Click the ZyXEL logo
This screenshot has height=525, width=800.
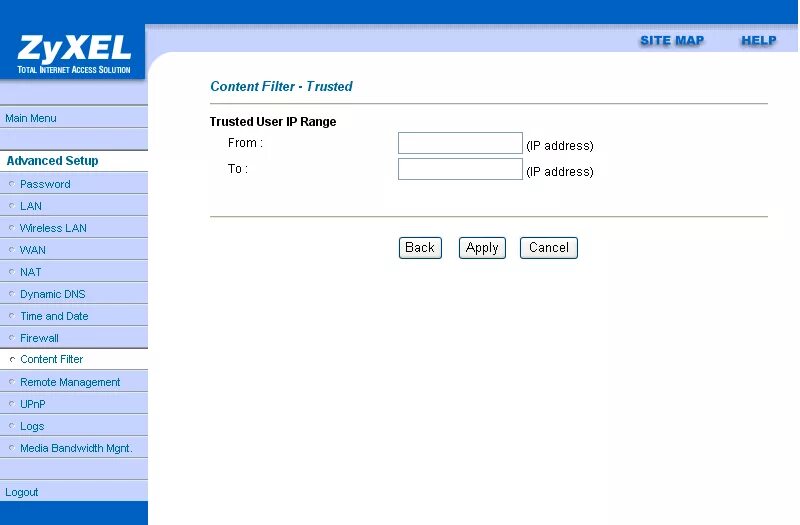[x=74, y=53]
